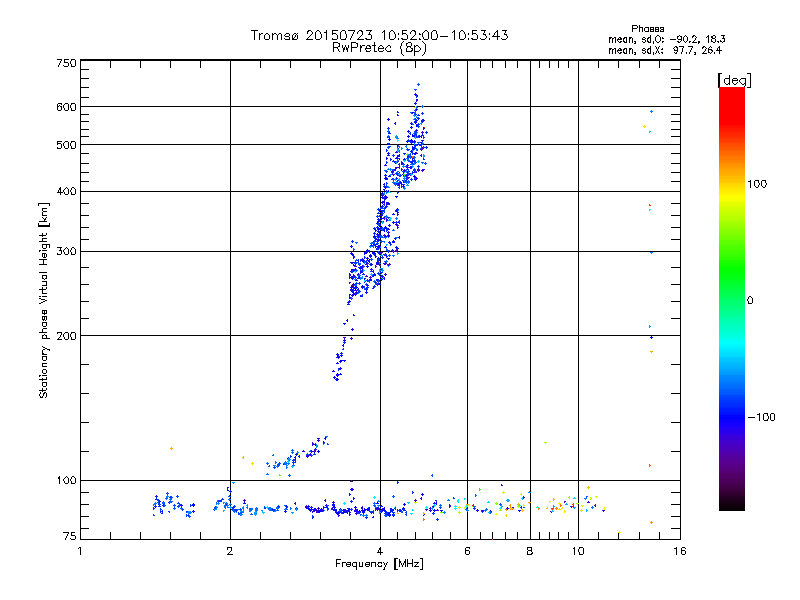
Task: Click x-axis tick label '16'
Action: tap(680, 551)
